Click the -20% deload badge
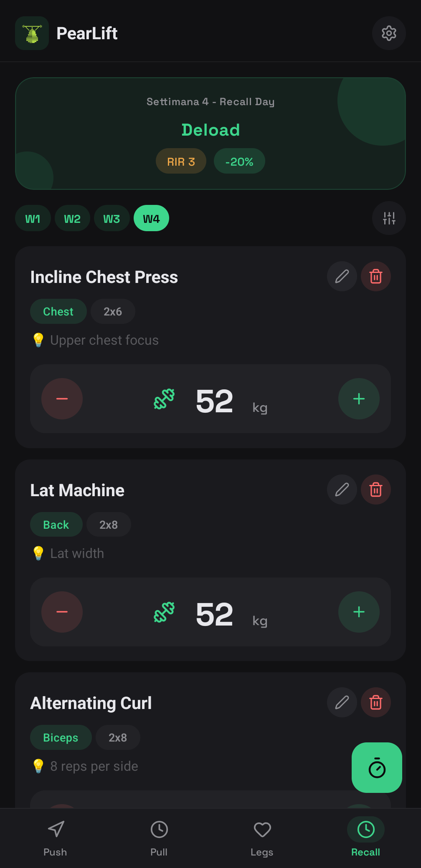 pos(239,161)
